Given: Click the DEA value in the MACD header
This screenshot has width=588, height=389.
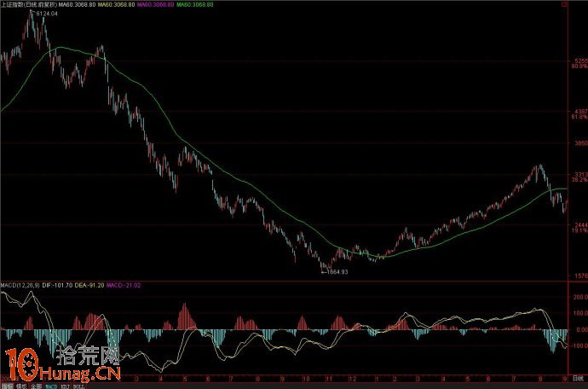Looking at the screenshot, I should pyautogui.click(x=89, y=283).
